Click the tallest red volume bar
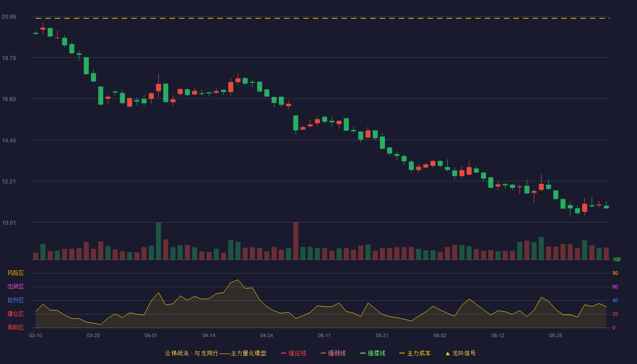The image size is (637, 364). [296, 241]
